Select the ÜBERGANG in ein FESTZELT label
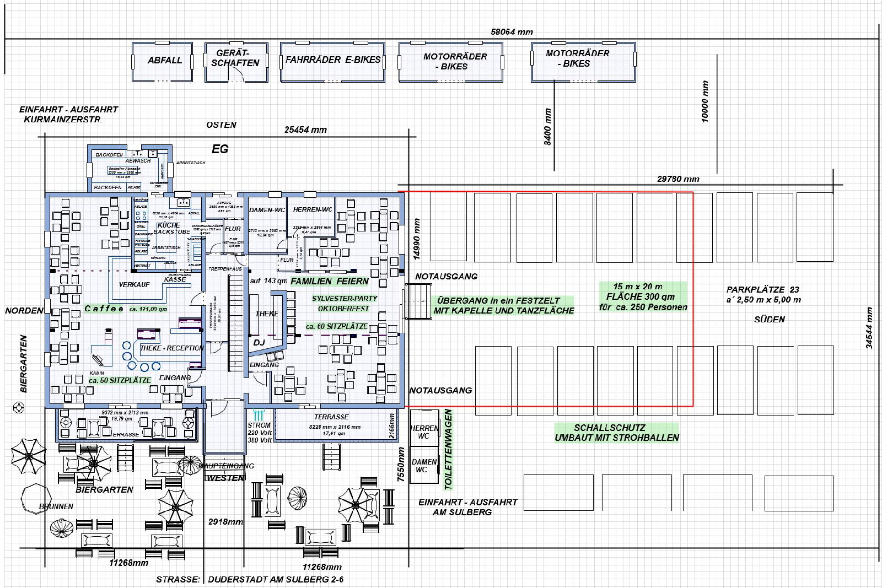This screenshot has width=882, height=588. (x=498, y=301)
